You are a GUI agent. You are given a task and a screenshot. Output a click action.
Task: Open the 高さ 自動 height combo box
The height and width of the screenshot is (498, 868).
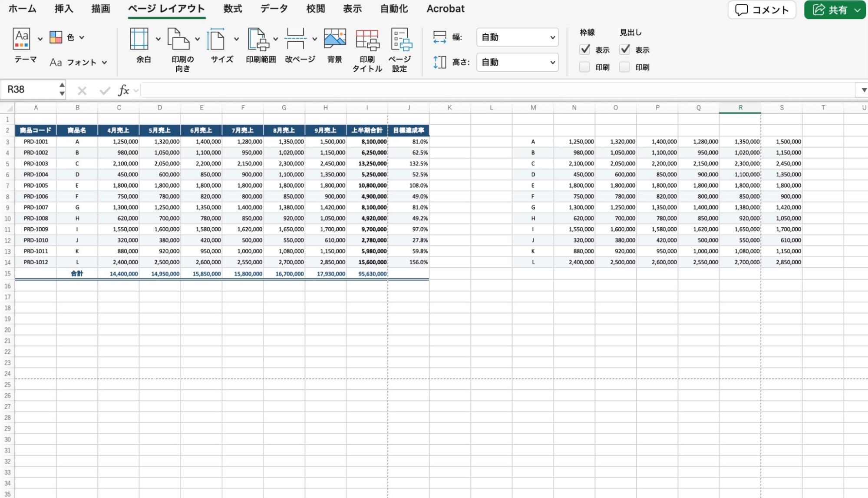[517, 62]
